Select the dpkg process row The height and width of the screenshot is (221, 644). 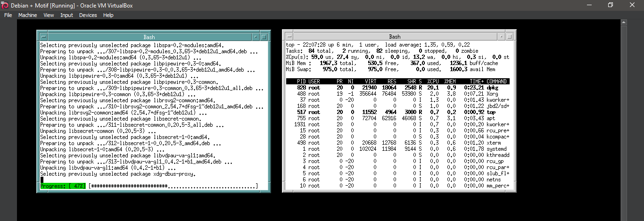pyautogui.click(x=397, y=88)
